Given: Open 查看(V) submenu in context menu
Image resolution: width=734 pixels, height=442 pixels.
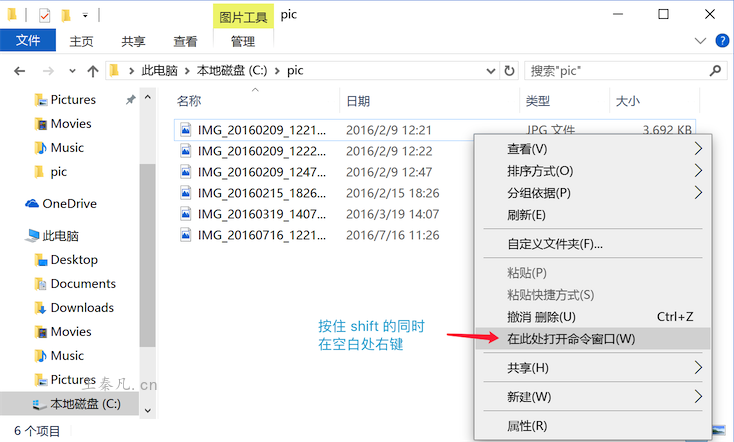Looking at the screenshot, I should click(x=593, y=149).
